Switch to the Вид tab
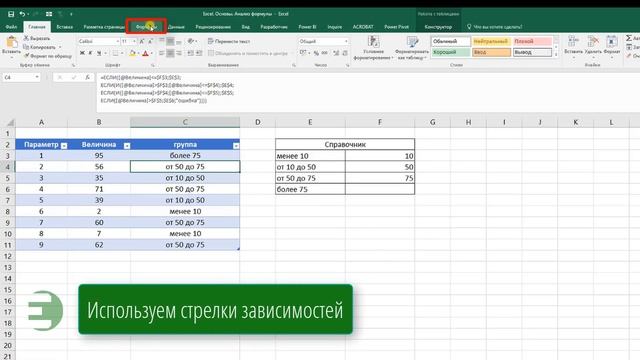 click(245, 27)
